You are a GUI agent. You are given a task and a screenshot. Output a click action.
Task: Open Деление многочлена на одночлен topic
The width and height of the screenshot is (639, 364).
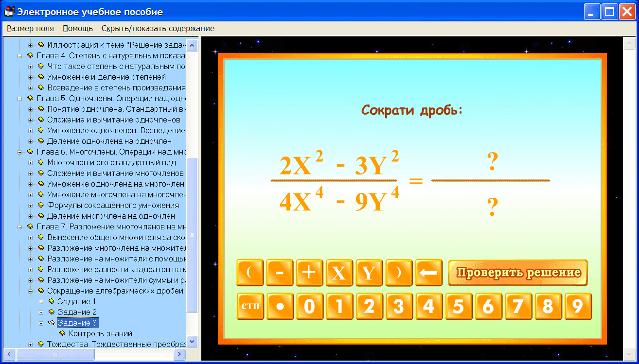pos(111,216)
